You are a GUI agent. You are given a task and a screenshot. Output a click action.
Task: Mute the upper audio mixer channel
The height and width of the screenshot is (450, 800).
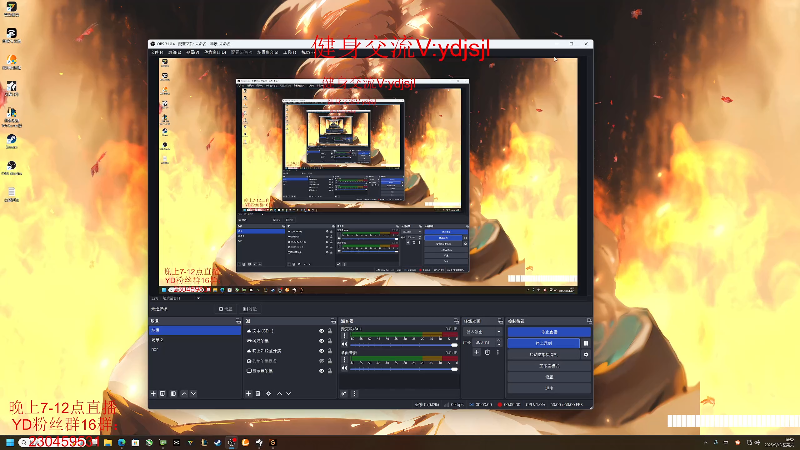click(x=344, y=344)
